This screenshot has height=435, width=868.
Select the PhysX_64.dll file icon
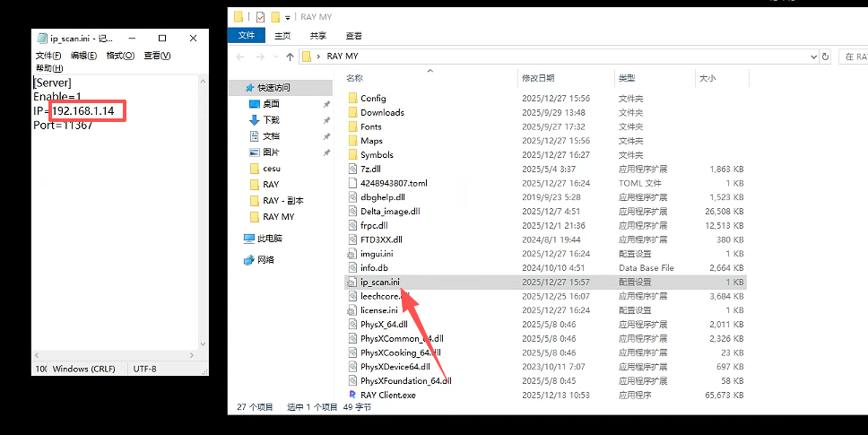click(x=352, y=325)
